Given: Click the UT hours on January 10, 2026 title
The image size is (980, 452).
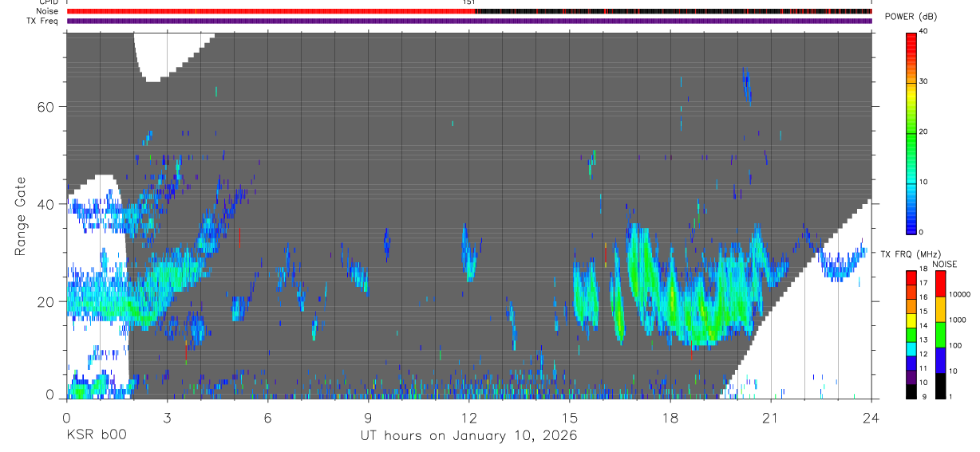Looking at the screenshot, I should (x=468, y=436).
